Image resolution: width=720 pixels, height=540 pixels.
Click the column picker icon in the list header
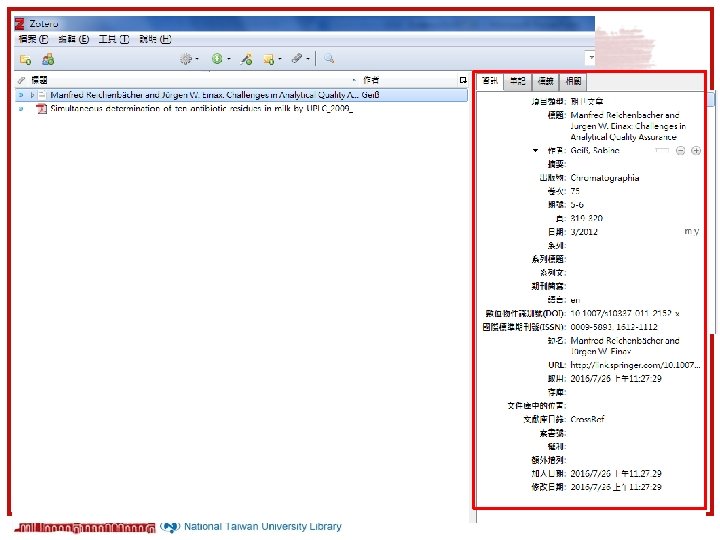point(463,80)
